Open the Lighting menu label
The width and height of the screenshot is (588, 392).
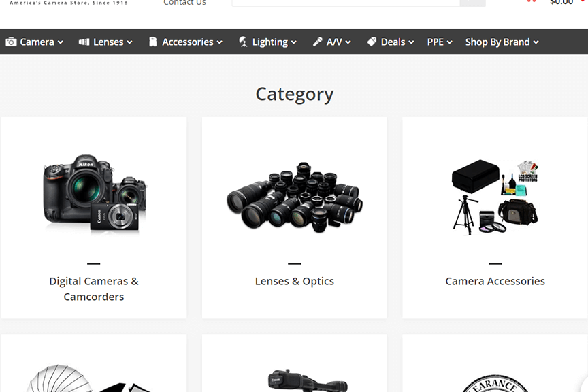[x=269, y=42]
